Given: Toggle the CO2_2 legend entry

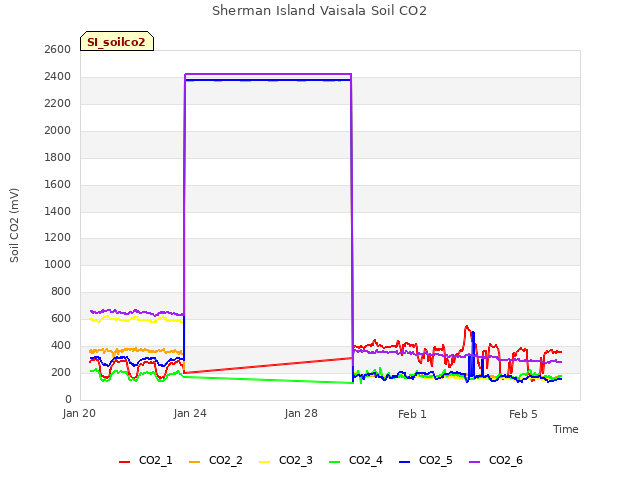Looking at the screenshot, I should click(216, 461).
